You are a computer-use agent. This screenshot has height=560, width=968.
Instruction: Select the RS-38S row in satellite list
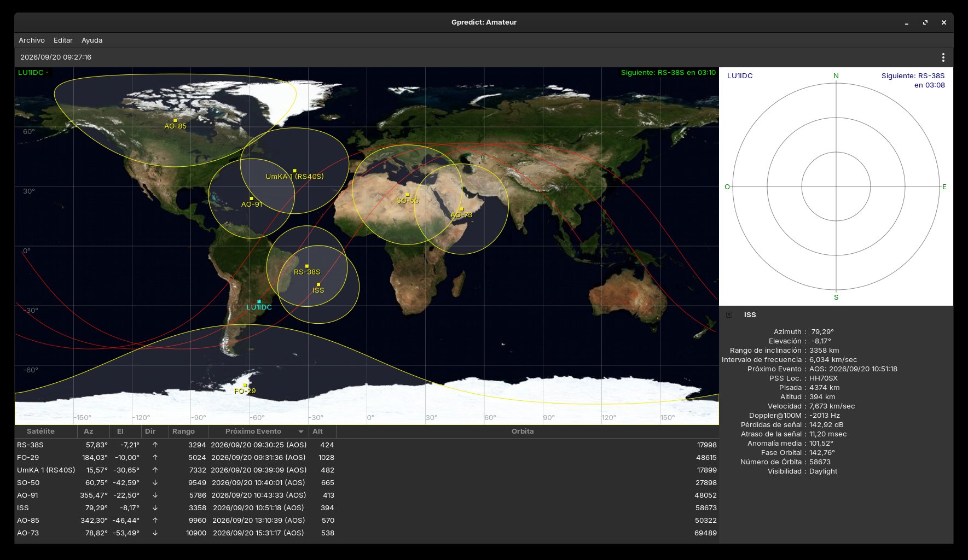pos(367,445)
